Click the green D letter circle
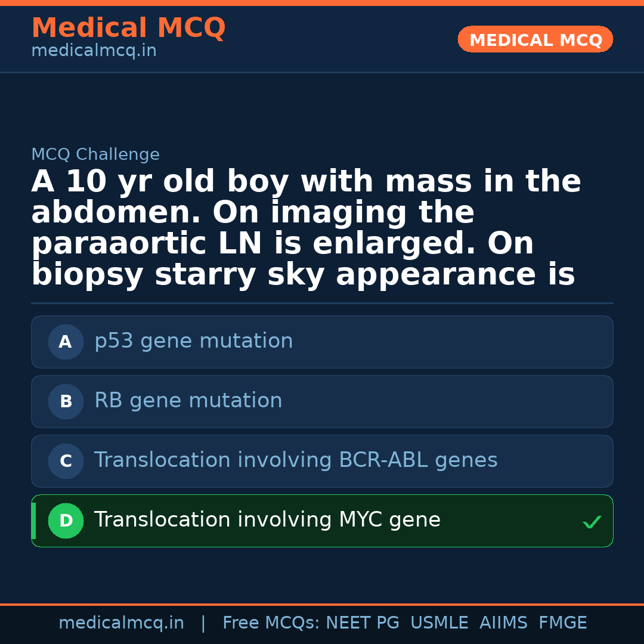 pos(66,521)
